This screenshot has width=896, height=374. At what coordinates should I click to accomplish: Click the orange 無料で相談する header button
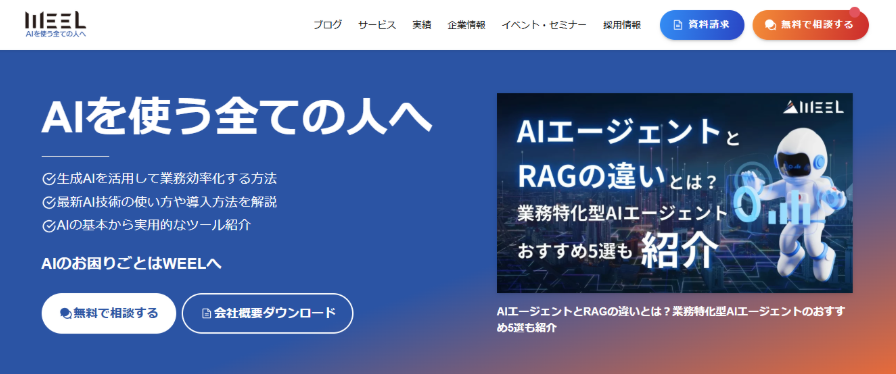810,25
